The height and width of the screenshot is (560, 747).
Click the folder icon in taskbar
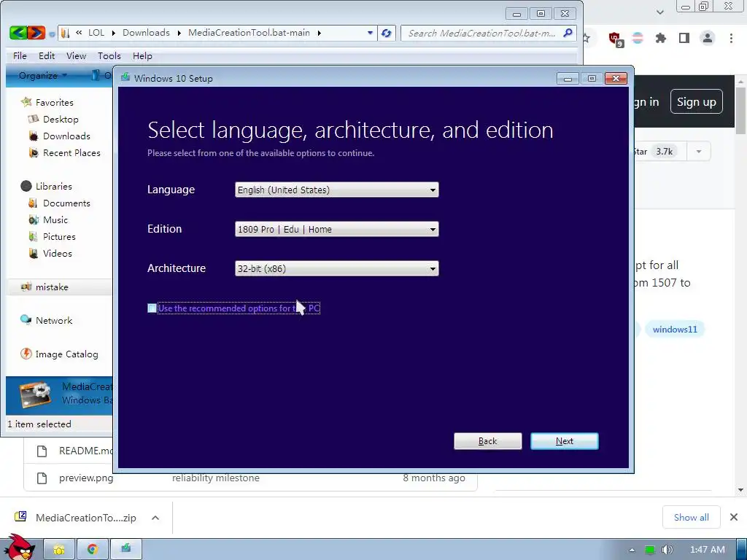(x=59, y=549)
